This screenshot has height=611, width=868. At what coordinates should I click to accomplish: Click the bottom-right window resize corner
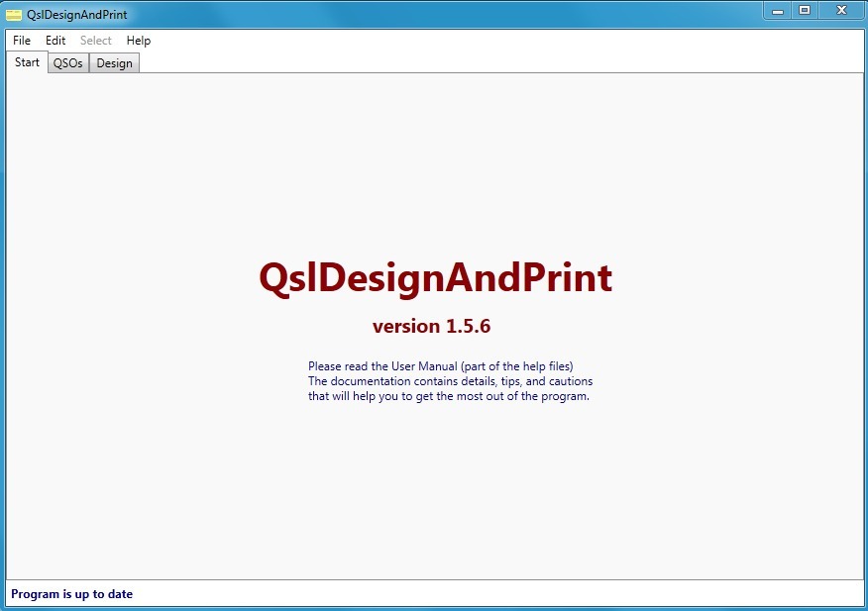863,606
